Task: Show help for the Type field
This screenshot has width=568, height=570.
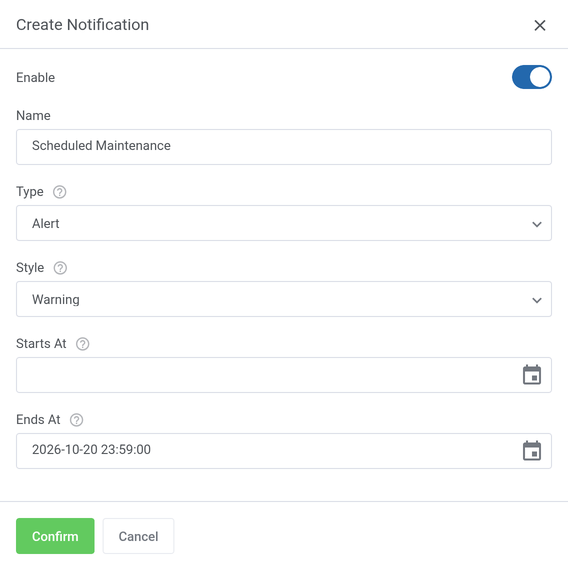Action: coord(60,192)
